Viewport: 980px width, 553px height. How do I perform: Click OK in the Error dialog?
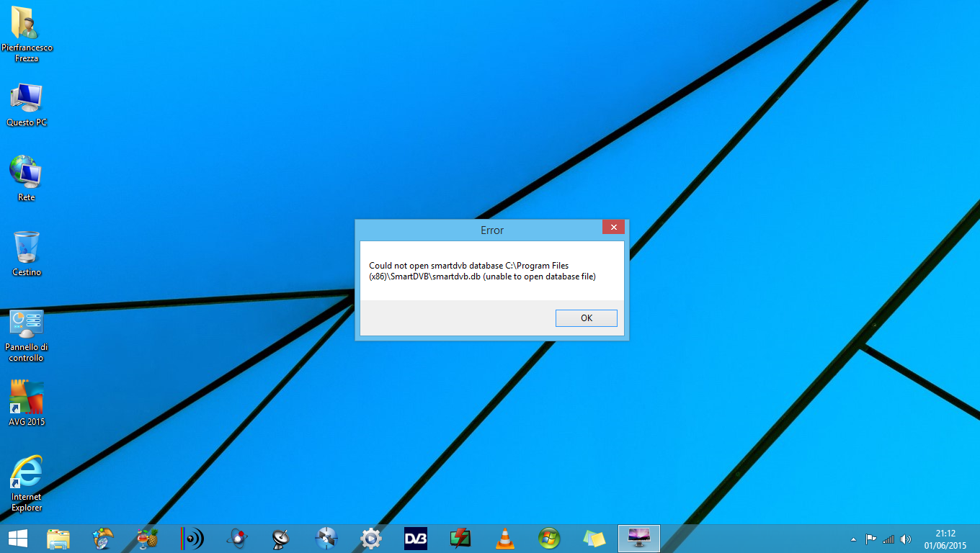(x=586, y=318)
